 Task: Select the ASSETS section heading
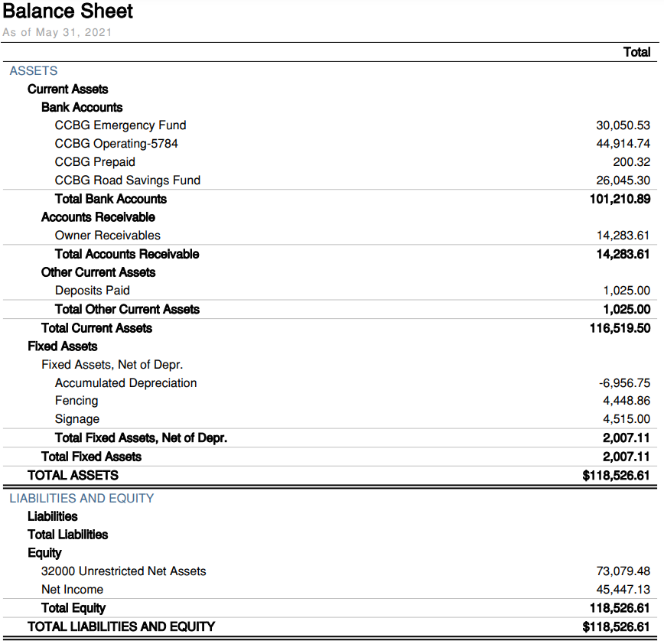click(x=34, y=70)
